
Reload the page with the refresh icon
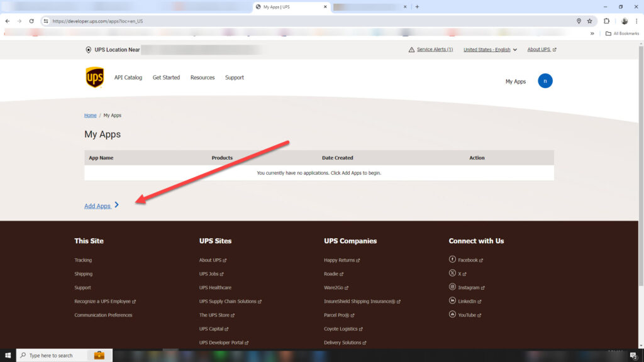click(31, 21)
